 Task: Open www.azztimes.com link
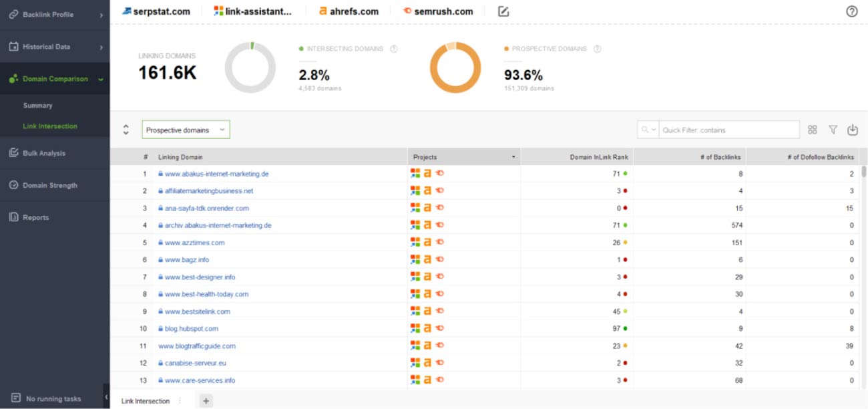coord(194,243)
